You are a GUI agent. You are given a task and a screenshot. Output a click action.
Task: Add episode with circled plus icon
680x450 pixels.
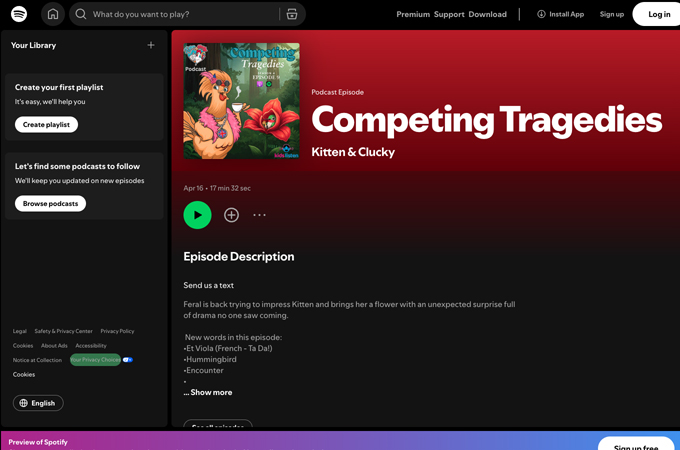231,215
